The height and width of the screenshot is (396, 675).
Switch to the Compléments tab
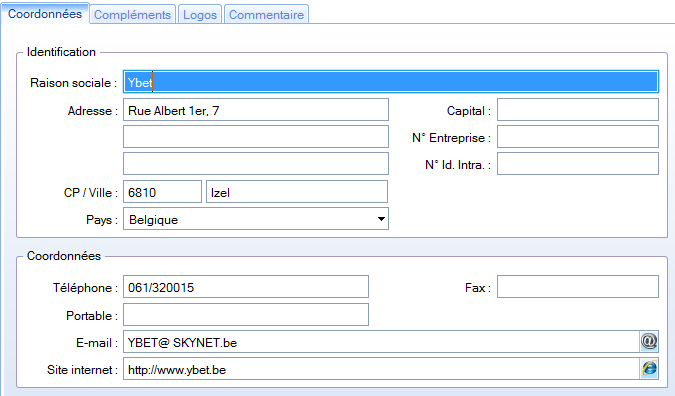tap(133, 14)
